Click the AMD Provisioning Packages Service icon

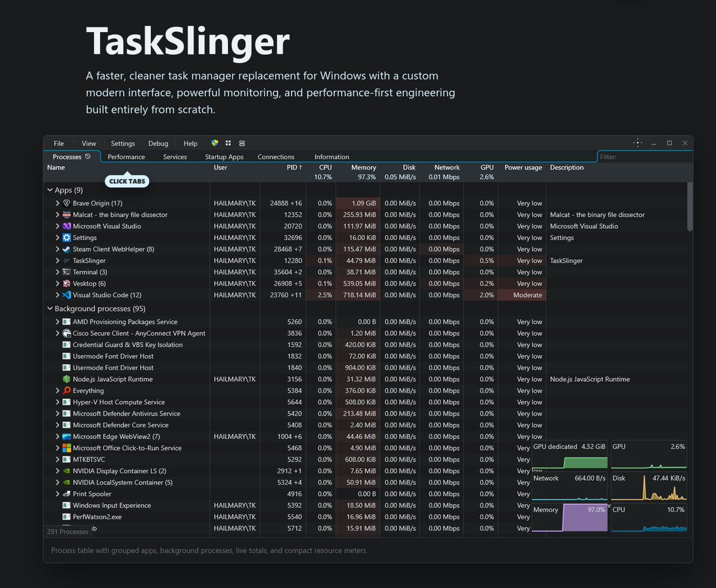tap(67, 322)
